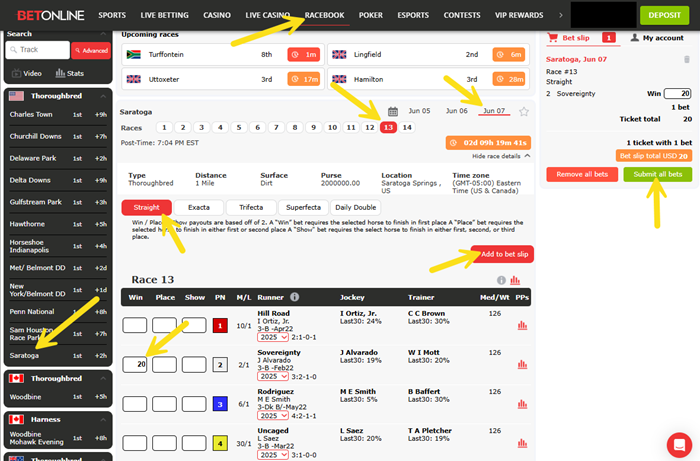Viewport: 700px width, 461px height.
Task: Open the Racebook tab
Action: coord(325,15)
